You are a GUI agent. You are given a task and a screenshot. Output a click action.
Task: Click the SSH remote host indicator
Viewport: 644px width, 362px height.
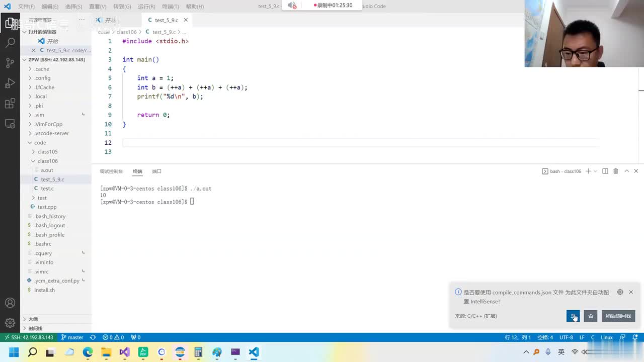(29, 337)
